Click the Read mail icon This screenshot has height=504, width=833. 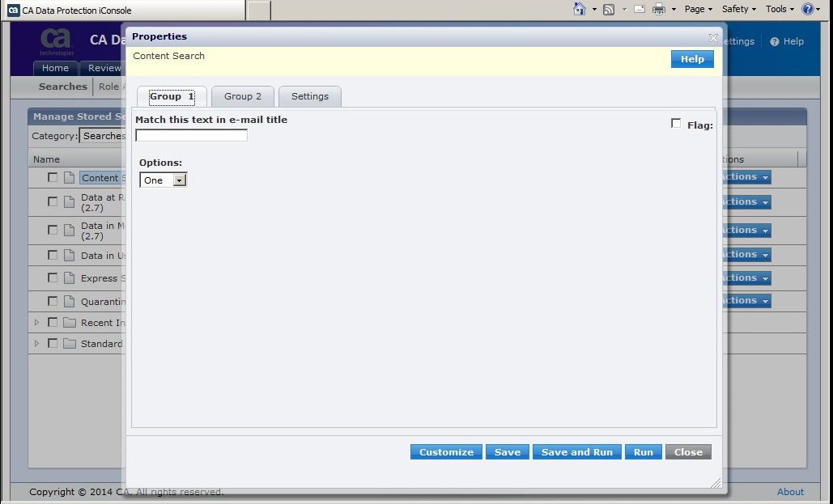point(640,9)
